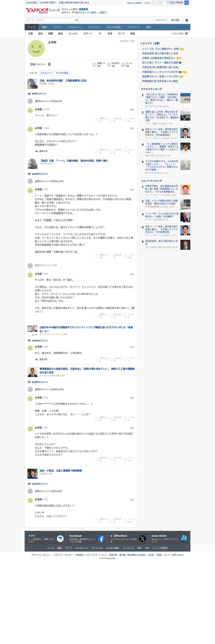The width and height of the screenshot is (215, 644).
Task: Switch to the エキスパート comments tab
Action: [x=47, y=73]
